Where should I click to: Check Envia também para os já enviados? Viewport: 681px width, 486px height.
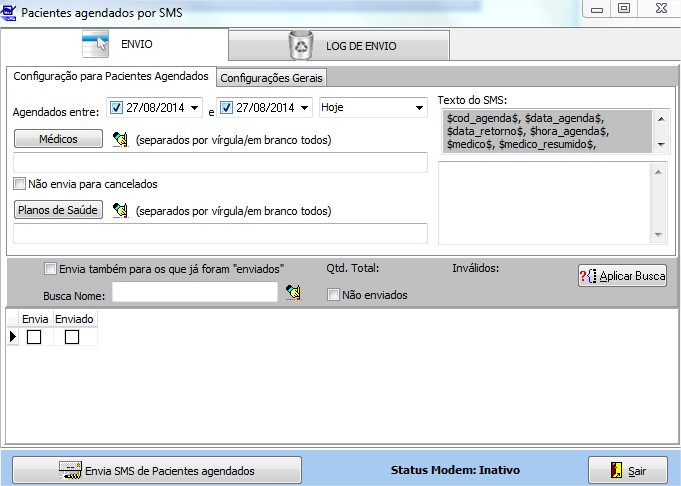point(51,268)
